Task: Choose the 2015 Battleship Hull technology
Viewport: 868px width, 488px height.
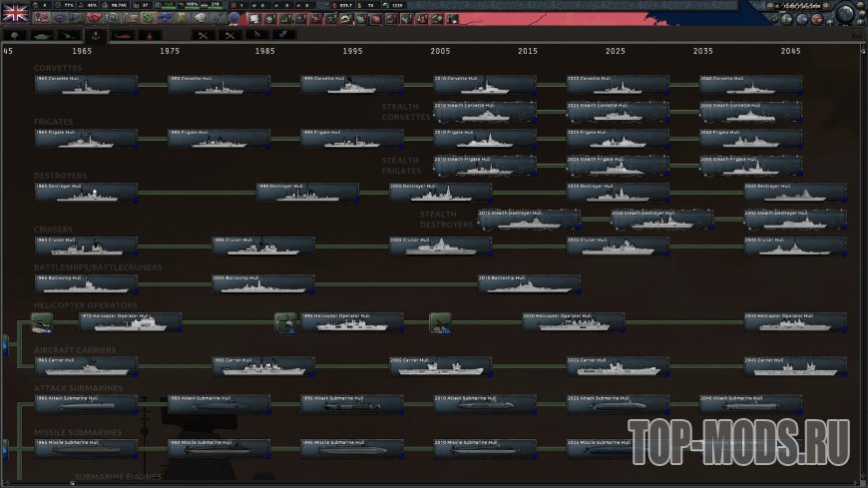Action: 529,284
